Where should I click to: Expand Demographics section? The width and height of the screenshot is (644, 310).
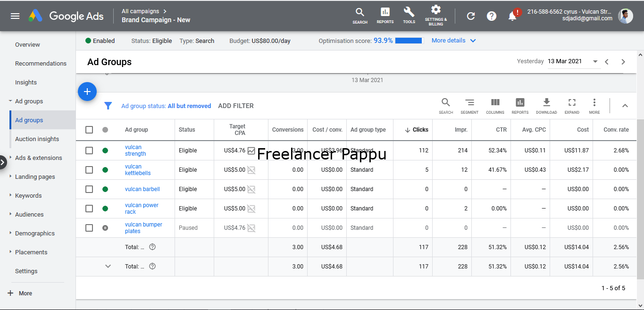(35, 234)
